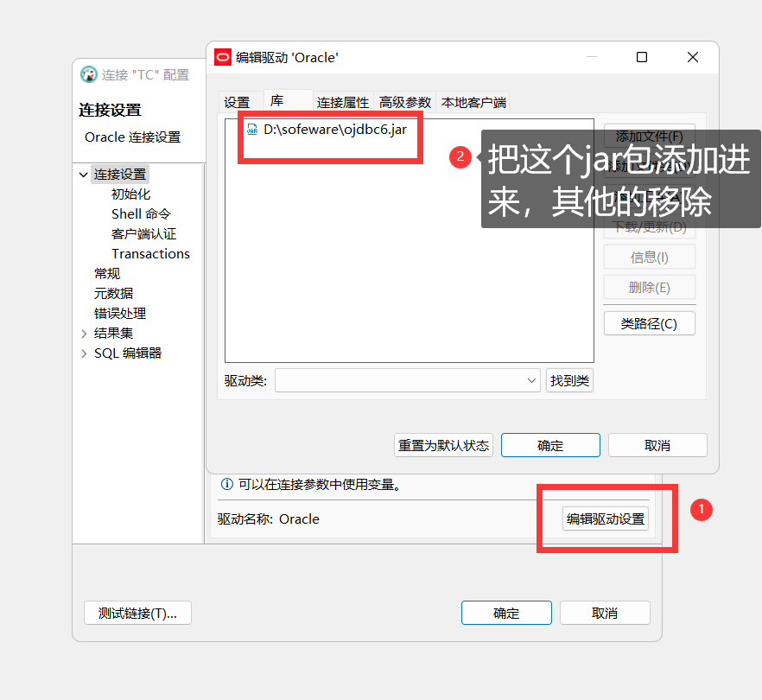The width and height of the screenshot is (762, 700).
Task: Click the 添加文件(F) button
Action: (649, 136)
